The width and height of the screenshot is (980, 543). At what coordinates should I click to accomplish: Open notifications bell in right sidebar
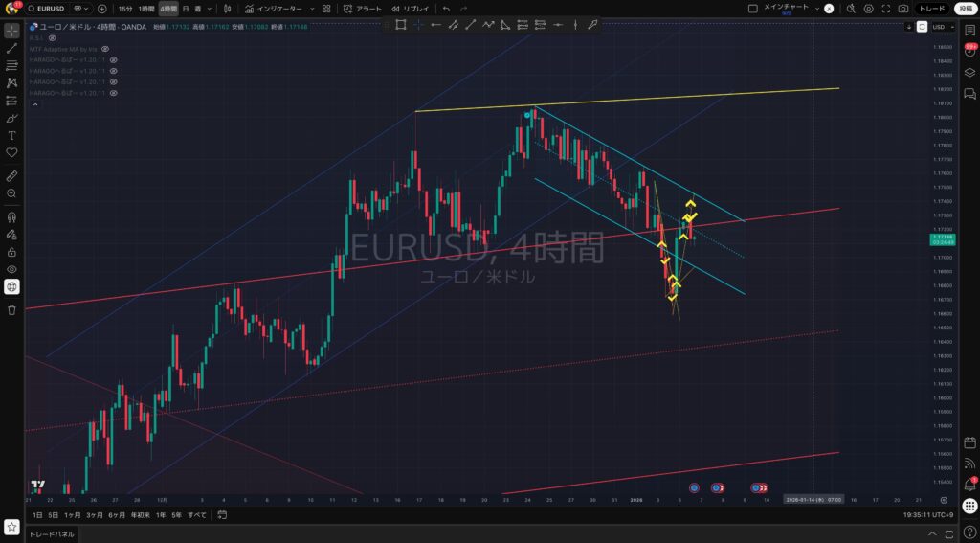pyautogui.click(x=969, y=485)
